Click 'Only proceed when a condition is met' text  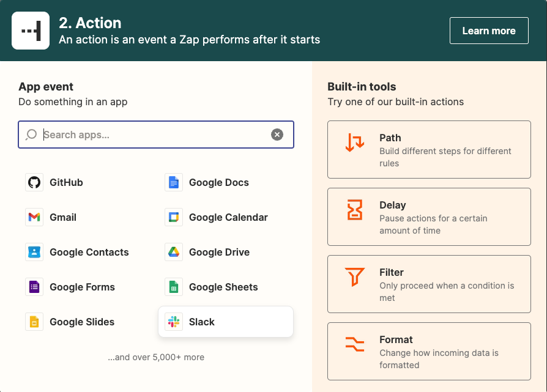[447, 292]
